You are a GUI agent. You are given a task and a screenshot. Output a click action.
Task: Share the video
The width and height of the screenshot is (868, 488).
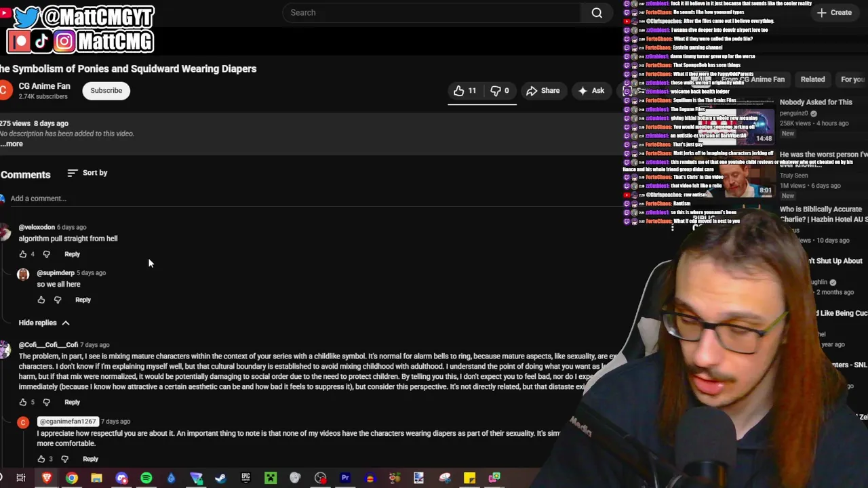click(x=543, y=91)
